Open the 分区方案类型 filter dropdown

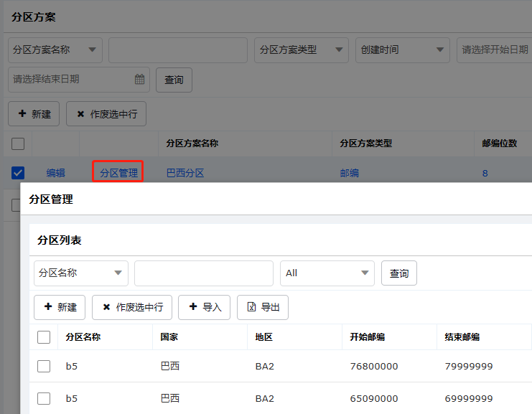pyautogui.click(x=302, y=50)
